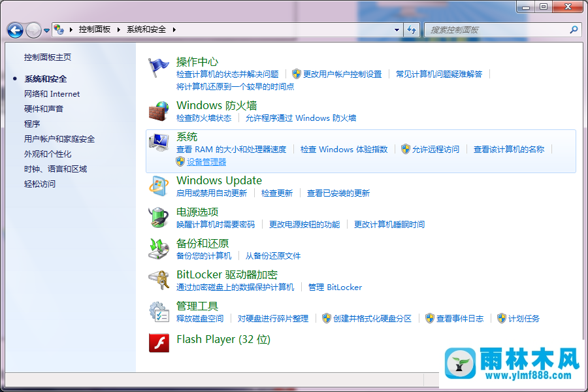Open 计划任务 link
This screenshot has width=588, height=392.
[524, 318]
